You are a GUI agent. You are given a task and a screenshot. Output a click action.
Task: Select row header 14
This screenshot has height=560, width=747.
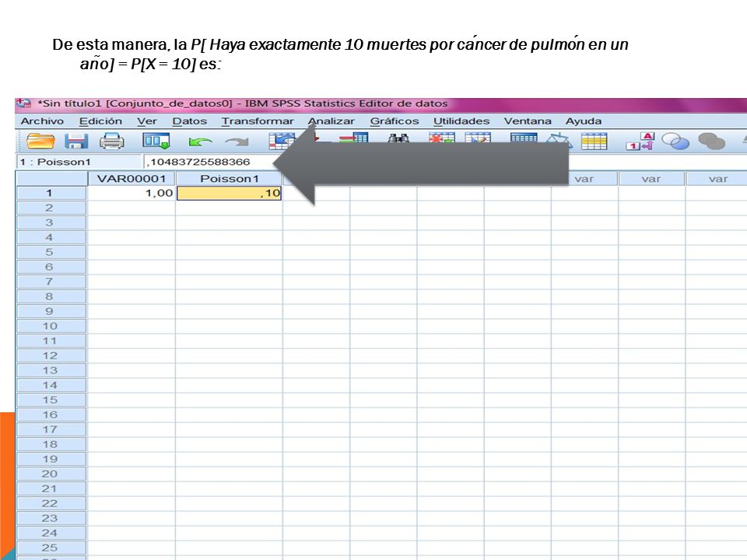[x=51, y=385]
